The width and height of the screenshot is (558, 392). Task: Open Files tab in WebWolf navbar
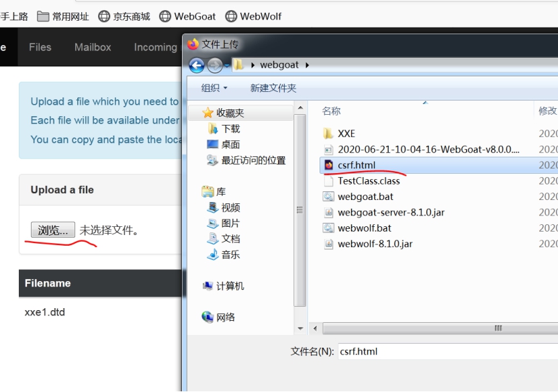point(40,47)
